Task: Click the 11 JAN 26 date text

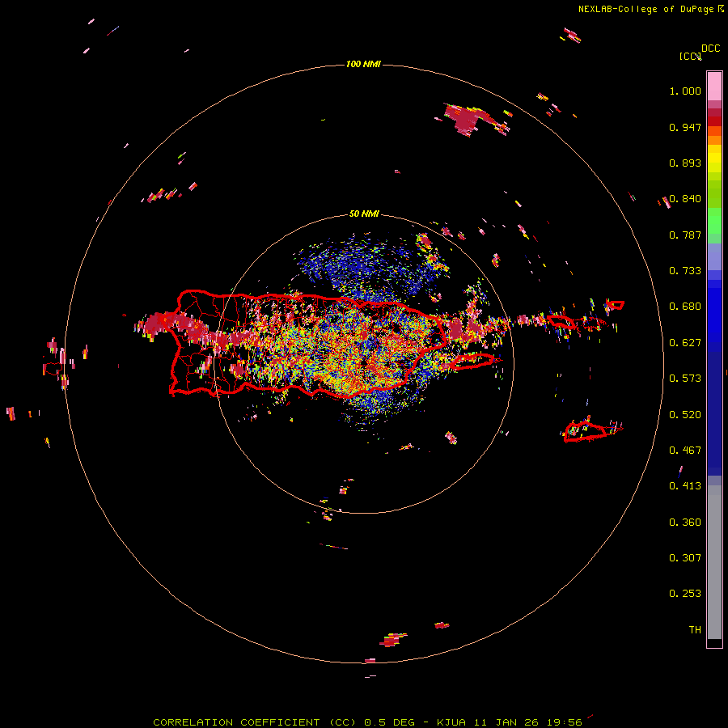Action: coord(508,722)
